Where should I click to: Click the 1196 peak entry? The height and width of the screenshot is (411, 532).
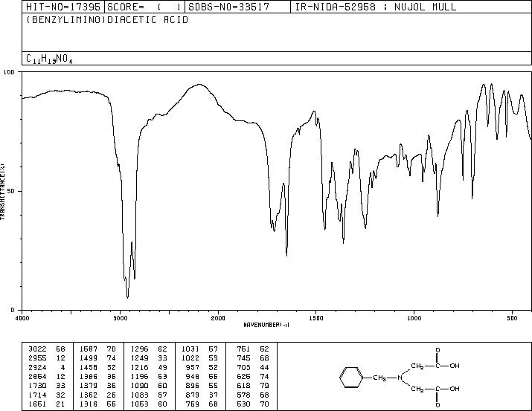click(x=149, y=376)
